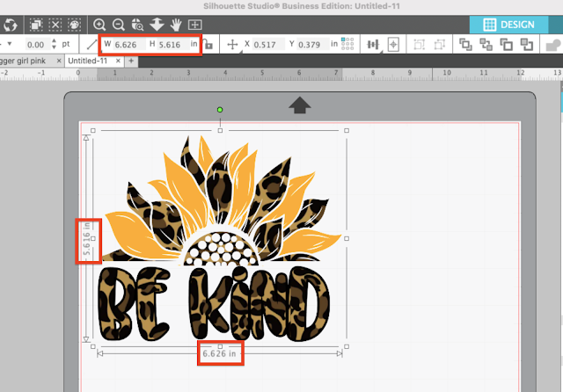Click the Weld shapes icon
Image resolution: width=563 pixels, height=392 pixels.
pos(553,45)
